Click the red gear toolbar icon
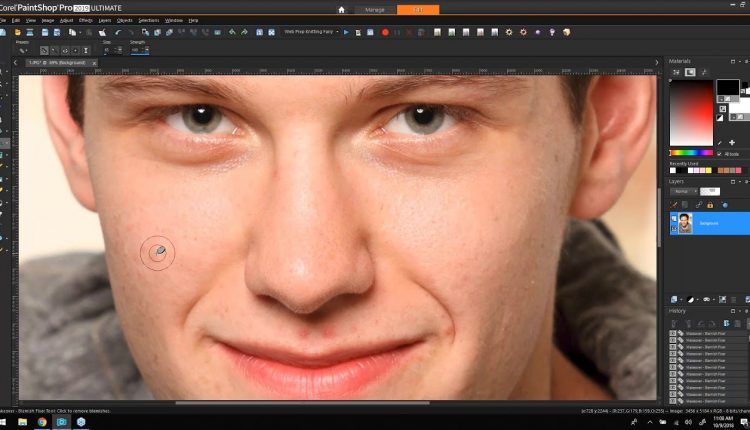This screenshot has width=750, height=430. 523,33
